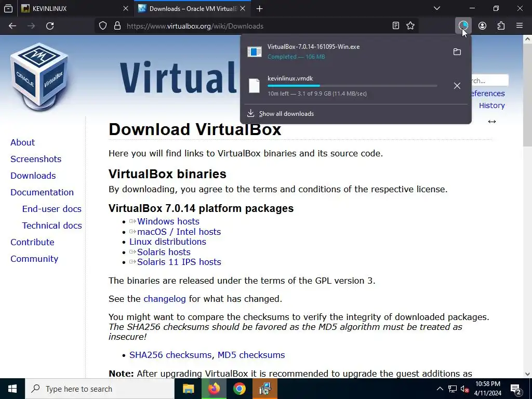
Task: Cancel the kevinlinux.vmdk download
Action: [457, 86]
